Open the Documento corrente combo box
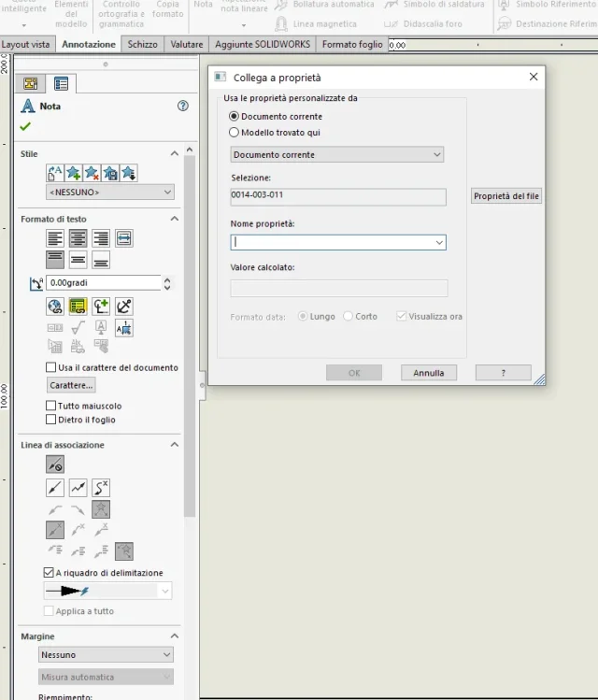Viewport: 598px width, 700px height. tap(337, 154)
